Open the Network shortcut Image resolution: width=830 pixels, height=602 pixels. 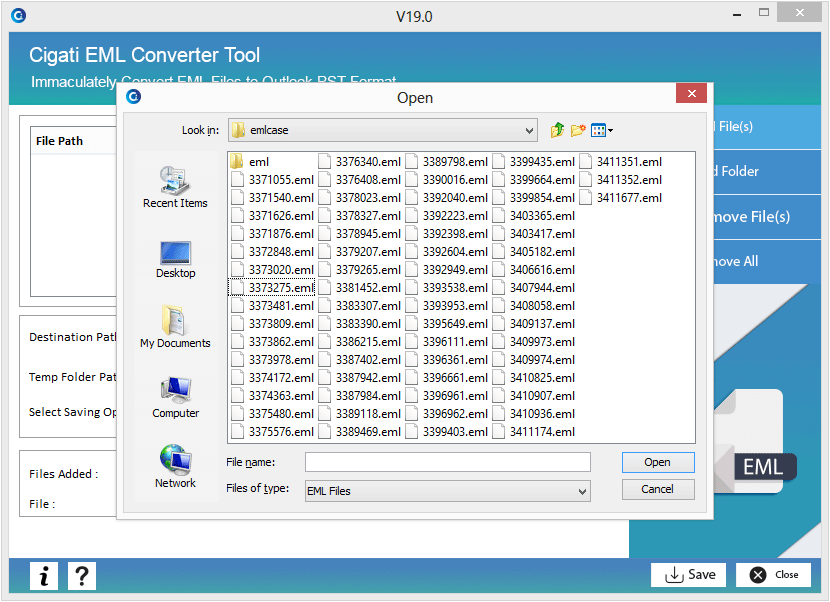coord(175,466)
